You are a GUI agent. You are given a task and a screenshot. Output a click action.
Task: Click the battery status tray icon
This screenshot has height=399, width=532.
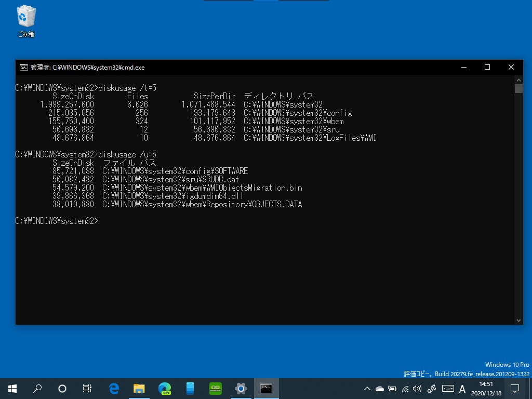click(392, 389)
